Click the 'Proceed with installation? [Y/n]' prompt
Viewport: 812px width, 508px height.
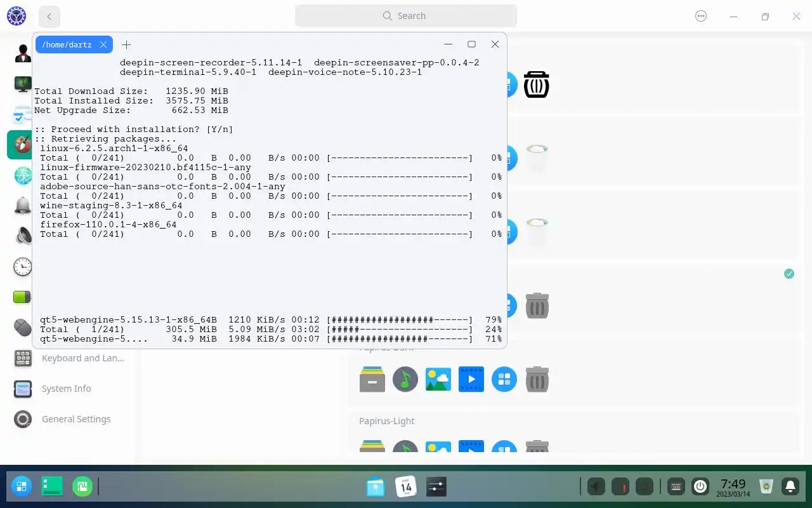(134, 130)
